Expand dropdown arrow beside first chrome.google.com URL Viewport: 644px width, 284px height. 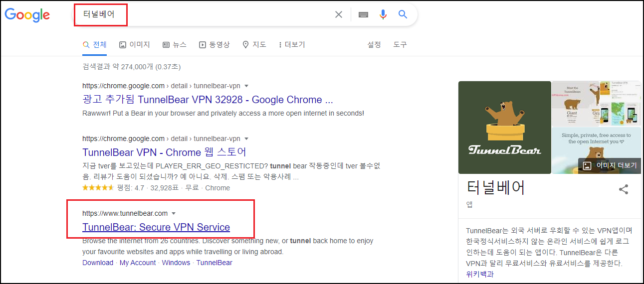tap(246, 86)
